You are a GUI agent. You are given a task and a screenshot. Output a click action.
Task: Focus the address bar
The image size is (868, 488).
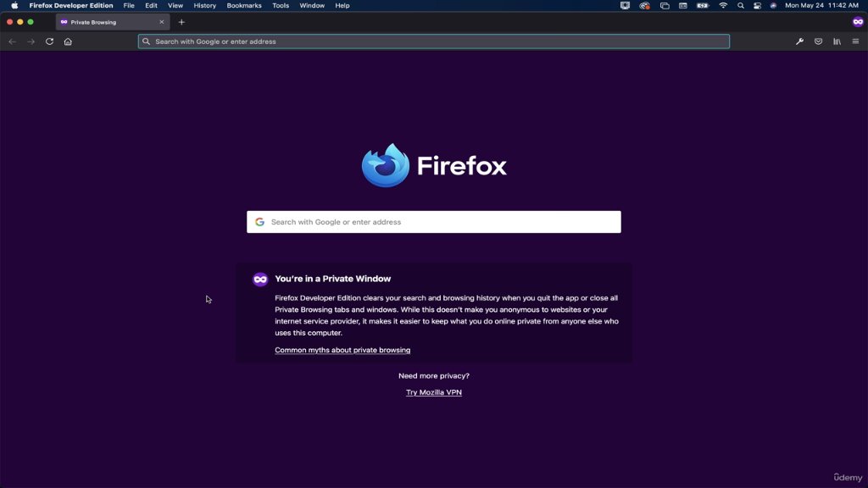[433, 42]
